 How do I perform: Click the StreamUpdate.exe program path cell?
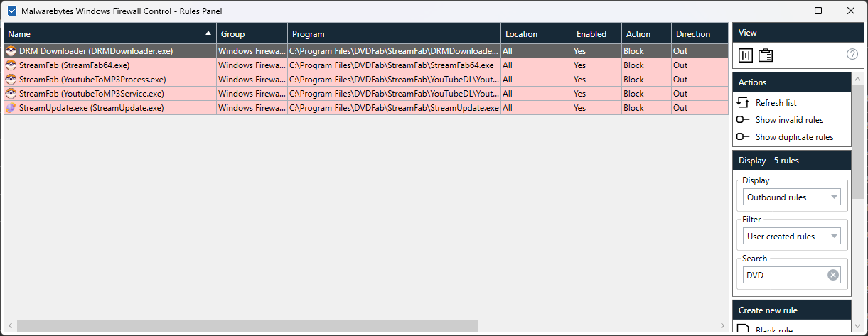(x=395, y=108)
